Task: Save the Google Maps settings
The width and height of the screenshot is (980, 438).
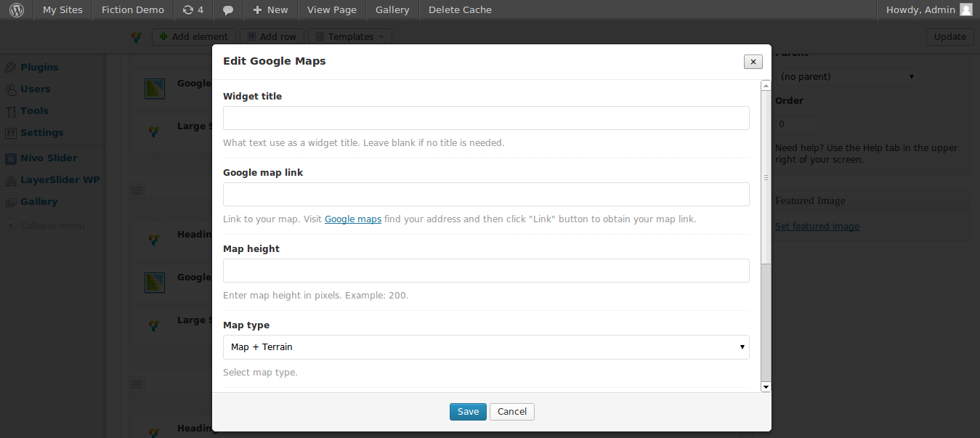Action: click(468, 412)
